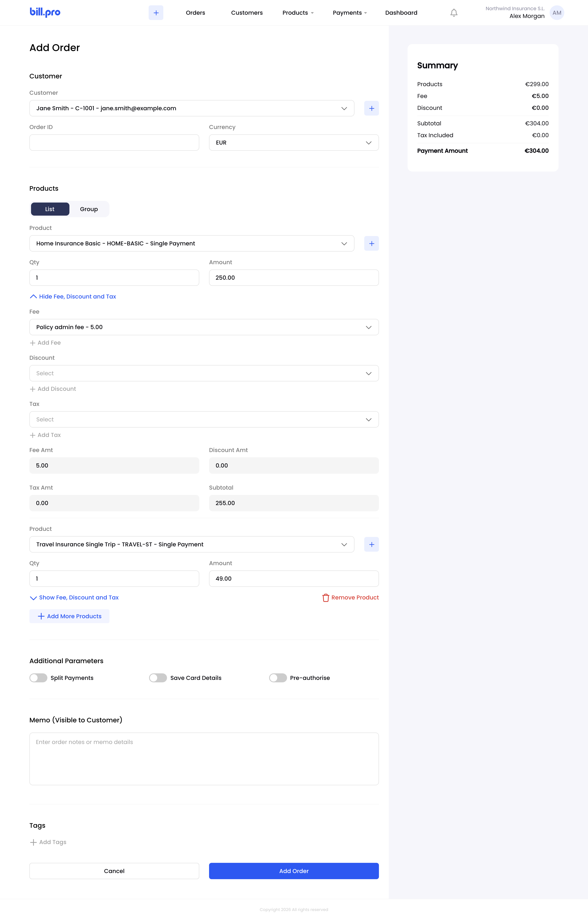Open the Currency dropdown set to EUR
The width and height of the screenshot is (588, 920).
(294, 143)
